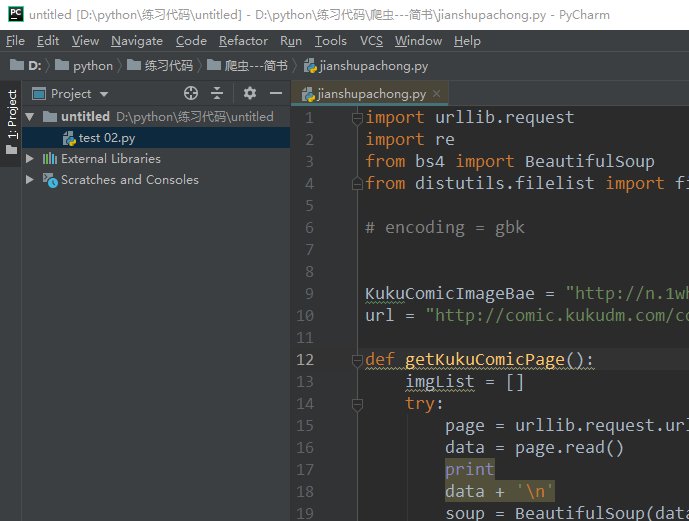689x521 pixels.
Task: Click the locate current file target icon
Action: pyautogui.click(x=191, y=93)
